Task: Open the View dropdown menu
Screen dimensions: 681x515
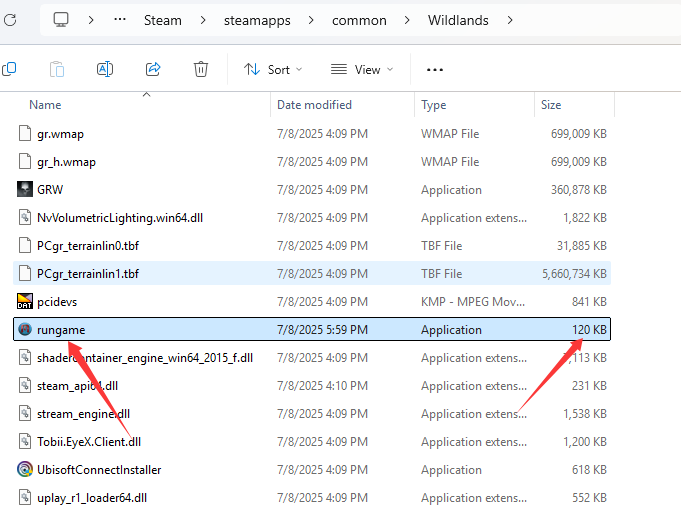Action: (x=362, y=69)
